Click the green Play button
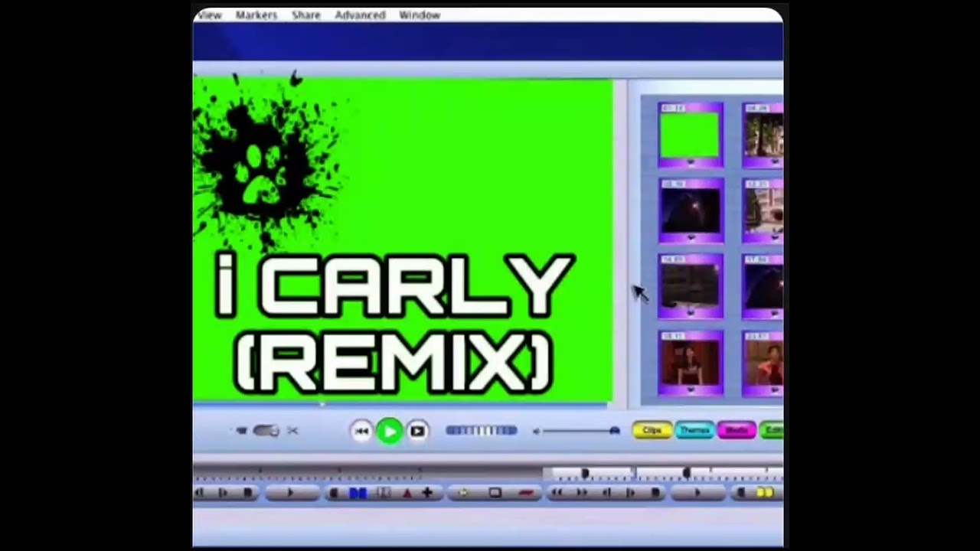 pyautogui.click(x=390, y=431)
